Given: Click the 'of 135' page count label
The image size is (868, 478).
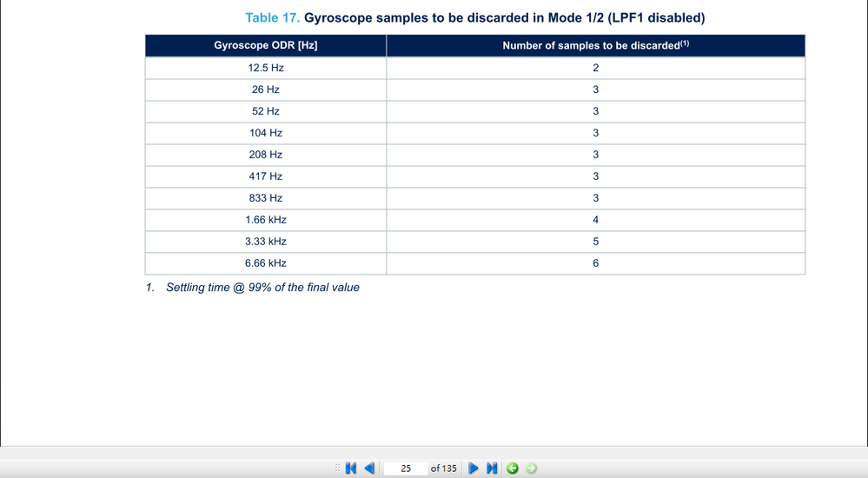Looking at the screenshot, I should pos(444,468).
